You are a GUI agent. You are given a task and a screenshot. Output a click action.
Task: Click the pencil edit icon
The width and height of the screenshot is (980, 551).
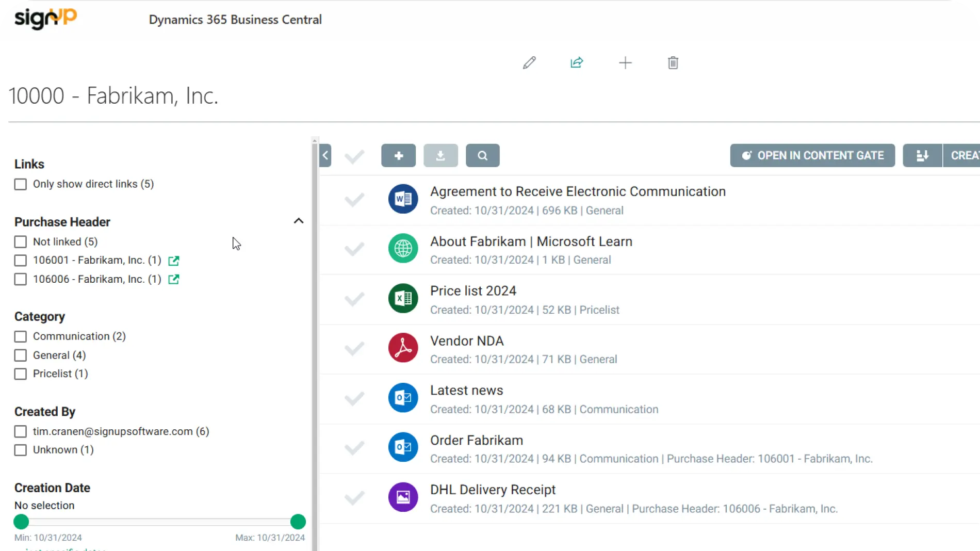pos(529,63)
